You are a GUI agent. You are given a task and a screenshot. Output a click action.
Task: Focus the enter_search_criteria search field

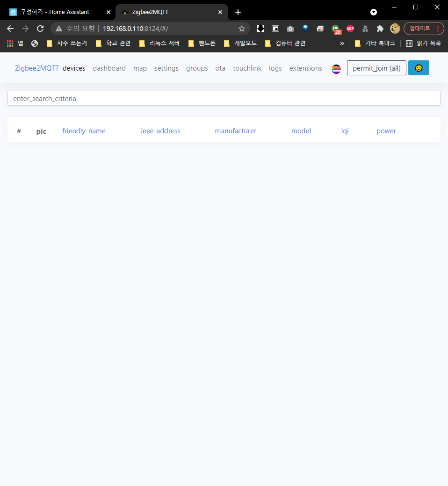pyautogui.click(x=224, y=98)
